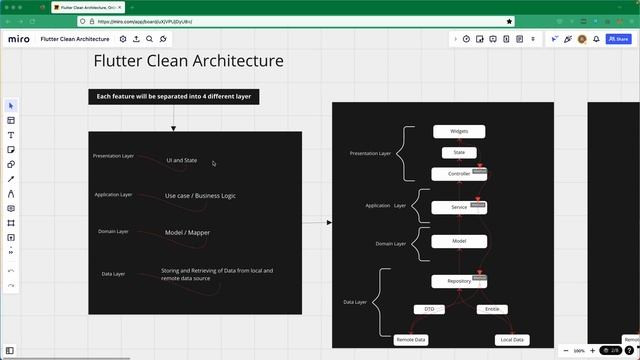Select the Remote Data box

click(x=411, y=340)
